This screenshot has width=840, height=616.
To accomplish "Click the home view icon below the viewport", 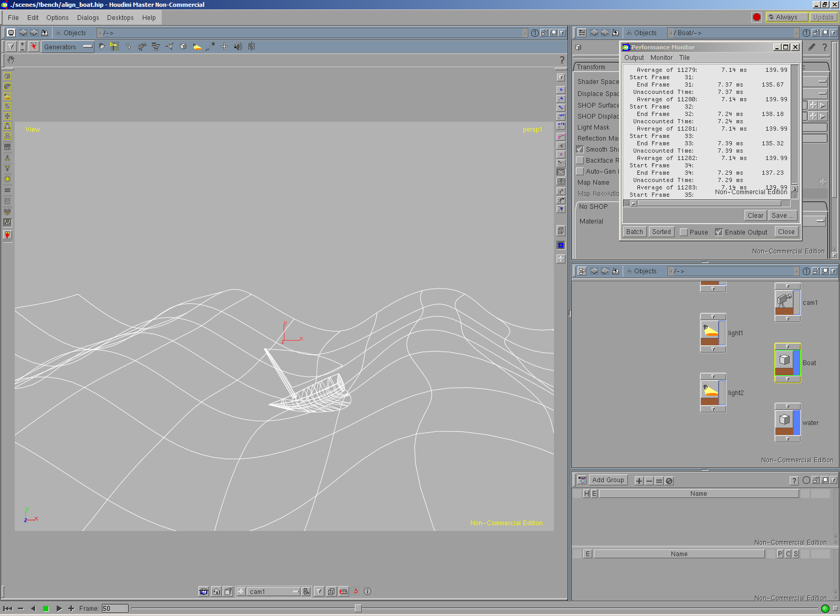I will click(x=216, y=591).
